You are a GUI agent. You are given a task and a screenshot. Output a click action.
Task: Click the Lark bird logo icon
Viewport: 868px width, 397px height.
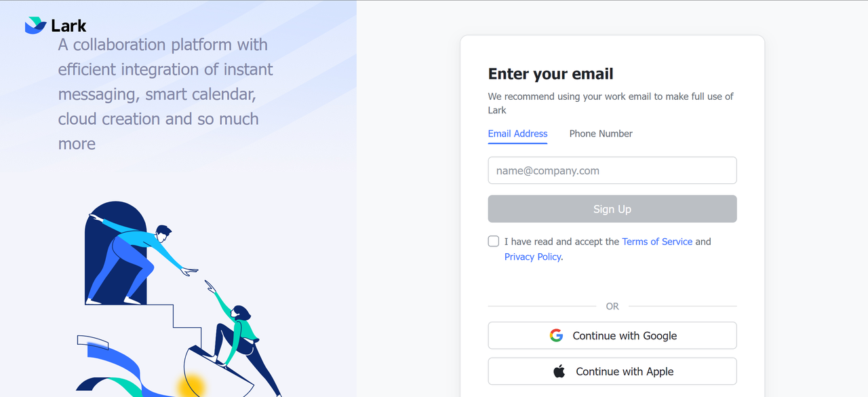tap(35, 26)
